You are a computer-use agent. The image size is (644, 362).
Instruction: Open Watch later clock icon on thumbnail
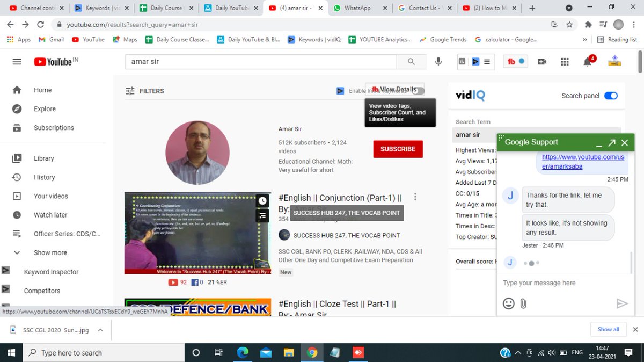click(262, 201)
